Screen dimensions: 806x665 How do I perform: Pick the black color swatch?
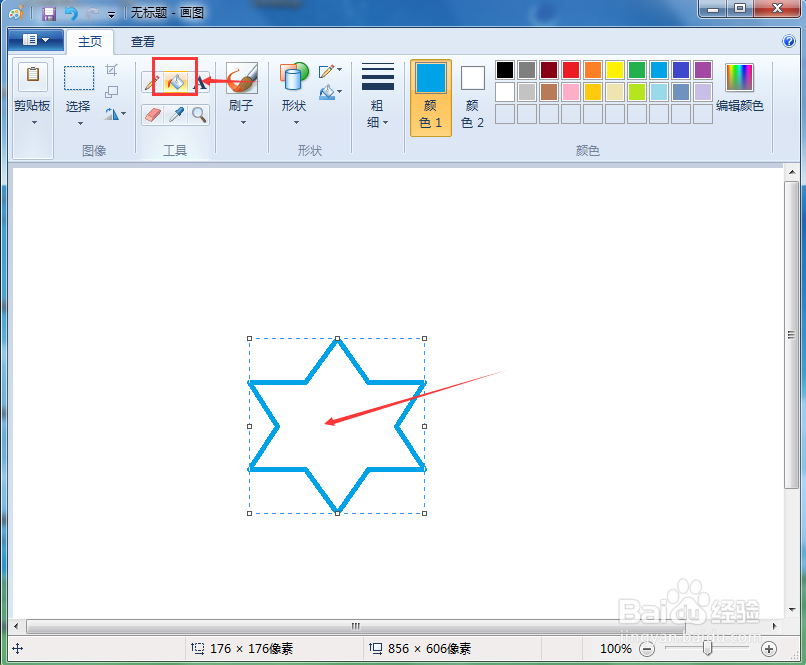pyautogui.click(x=505, y=70)
